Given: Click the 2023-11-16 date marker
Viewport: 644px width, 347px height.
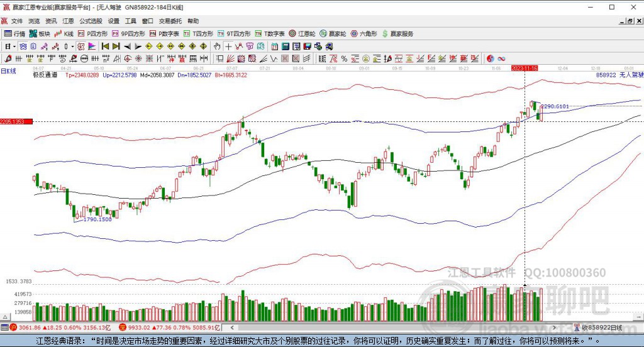Looking at the screenshot, I should pyautogui.click(x=525, y=68).
